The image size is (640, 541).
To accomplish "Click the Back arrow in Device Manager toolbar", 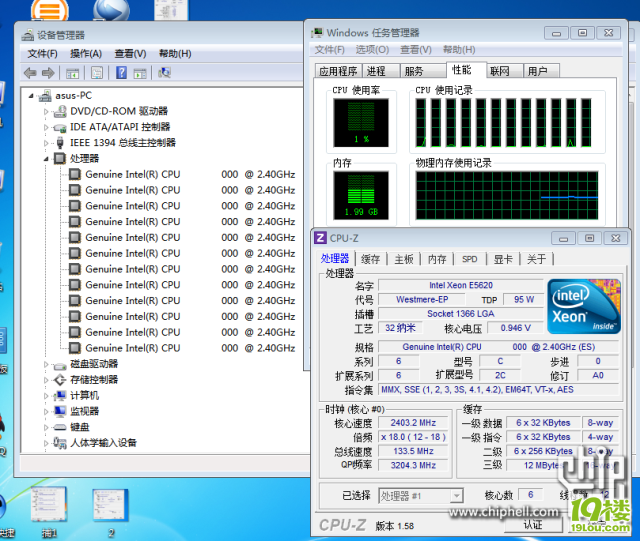I will pos(29,73).
